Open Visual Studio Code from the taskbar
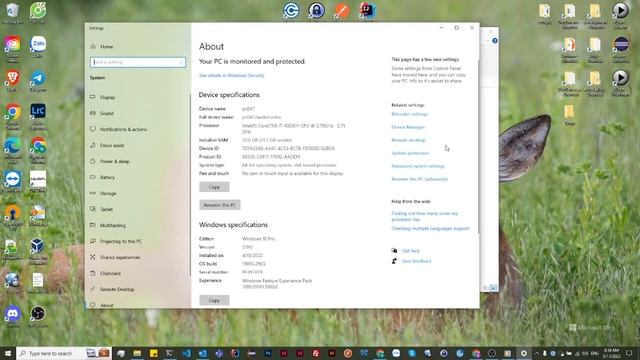This screenshot has height=360, width=640. [x=186, y=353]
